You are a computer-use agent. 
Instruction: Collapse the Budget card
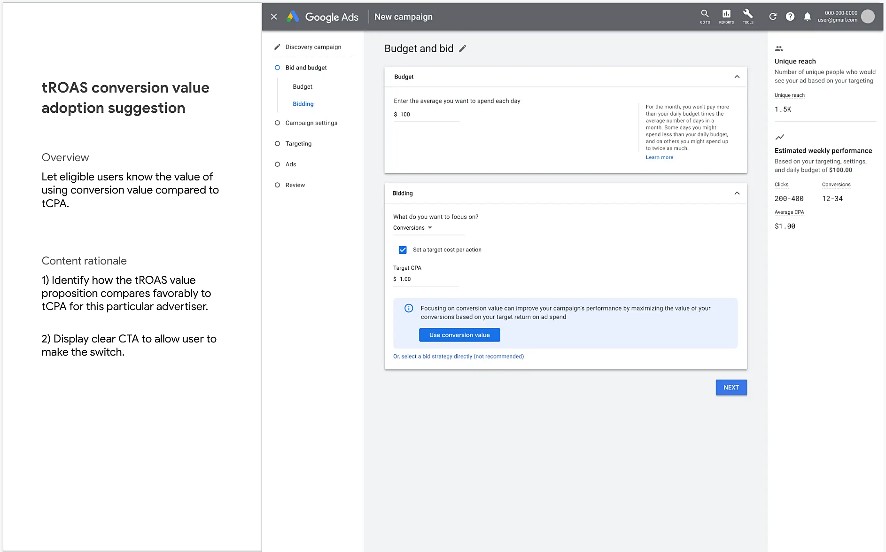(737, 77)
